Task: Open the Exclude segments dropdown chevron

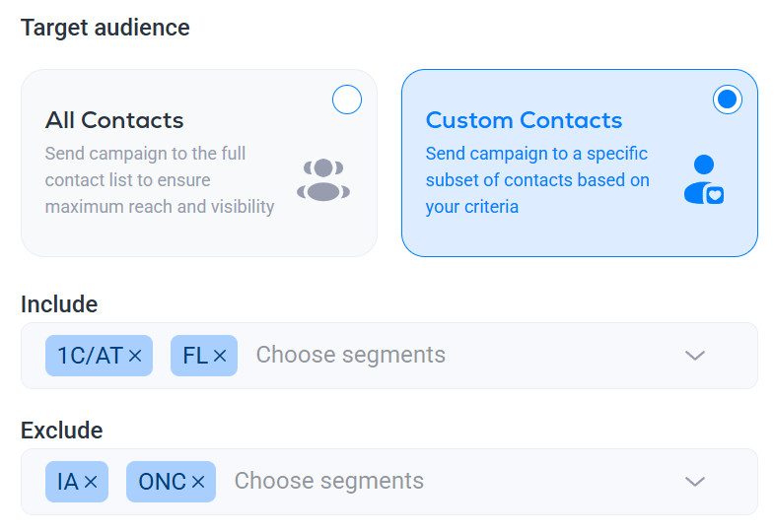Action: [x=695, y=482]
